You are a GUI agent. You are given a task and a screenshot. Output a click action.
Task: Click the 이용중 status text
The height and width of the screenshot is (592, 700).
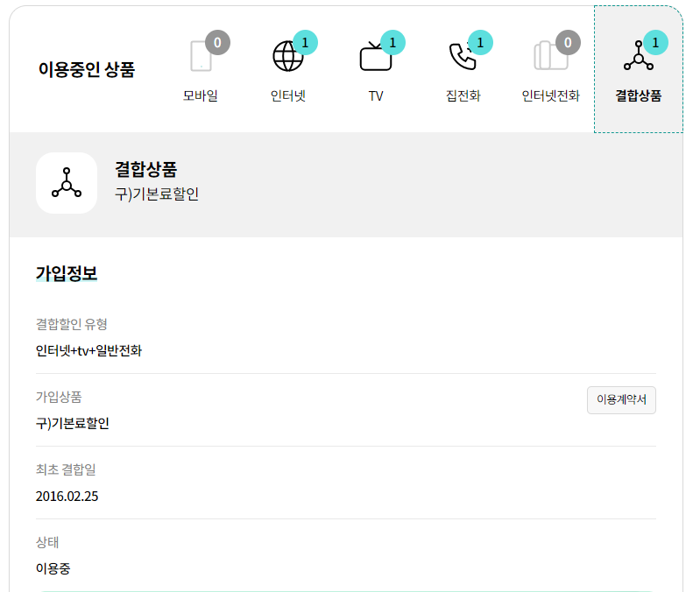(x=53, y=568)
